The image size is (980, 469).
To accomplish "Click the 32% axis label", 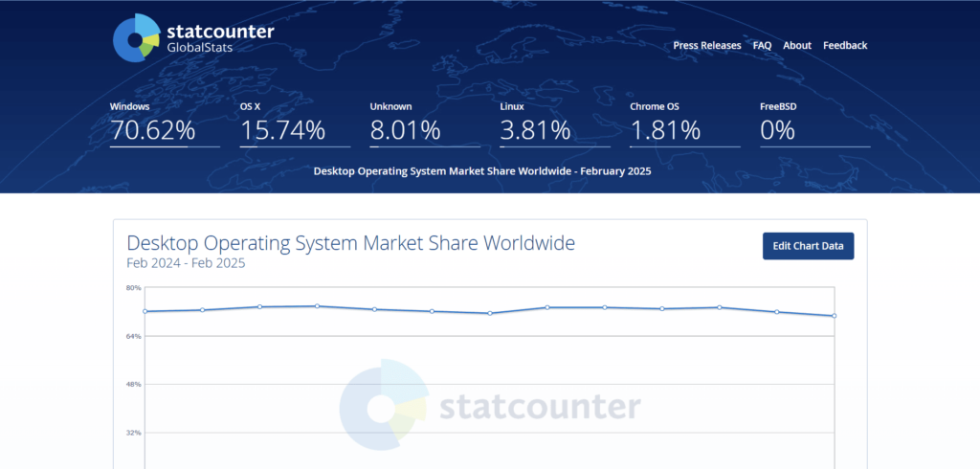I will [134, 432].
